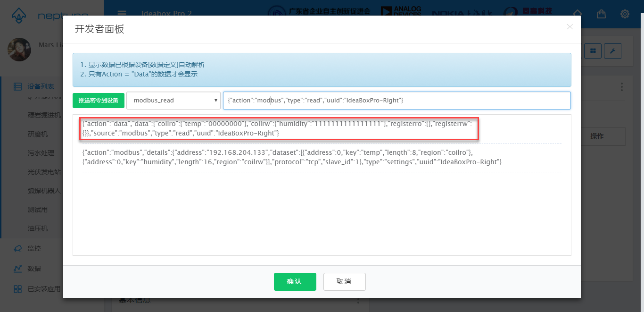Viewport: 644px width, 312px height.
Task: Click the JSON command input field
Action: point(396,101)
